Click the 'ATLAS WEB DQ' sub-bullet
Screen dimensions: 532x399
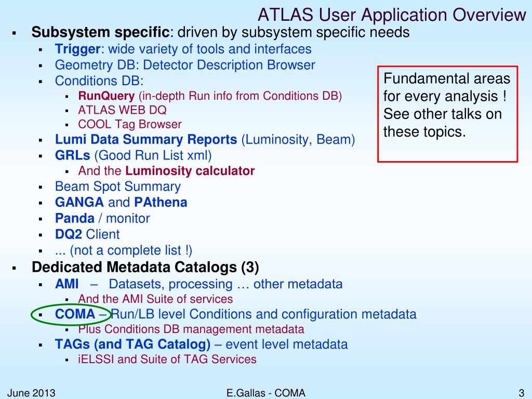(123, 110)
